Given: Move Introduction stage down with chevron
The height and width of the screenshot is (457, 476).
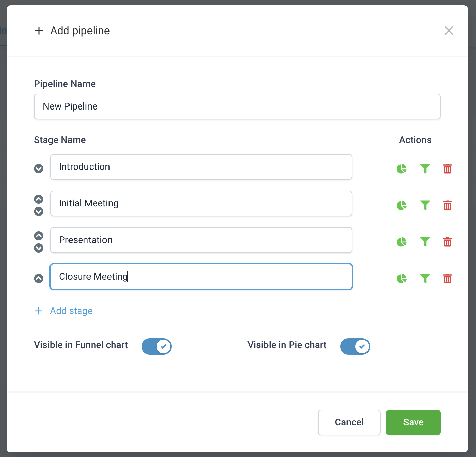Looking at the screenshot, I should click(x=39, y=168).
